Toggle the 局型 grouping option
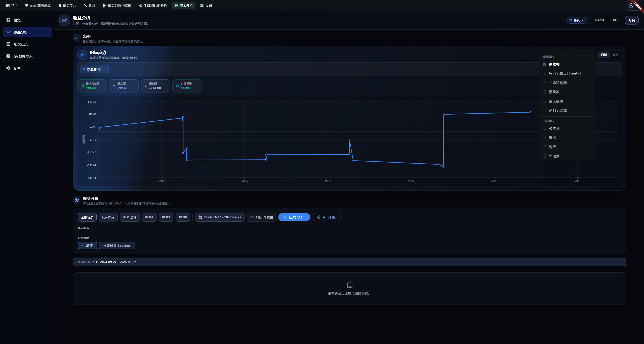The width and height of the screenshot is (644, 344). pos(87,245)
